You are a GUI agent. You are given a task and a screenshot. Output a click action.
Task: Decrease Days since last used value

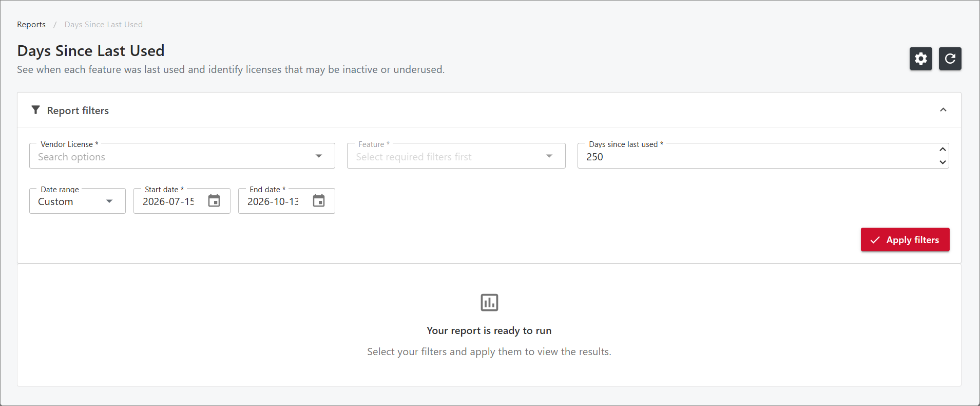point(943,162)
